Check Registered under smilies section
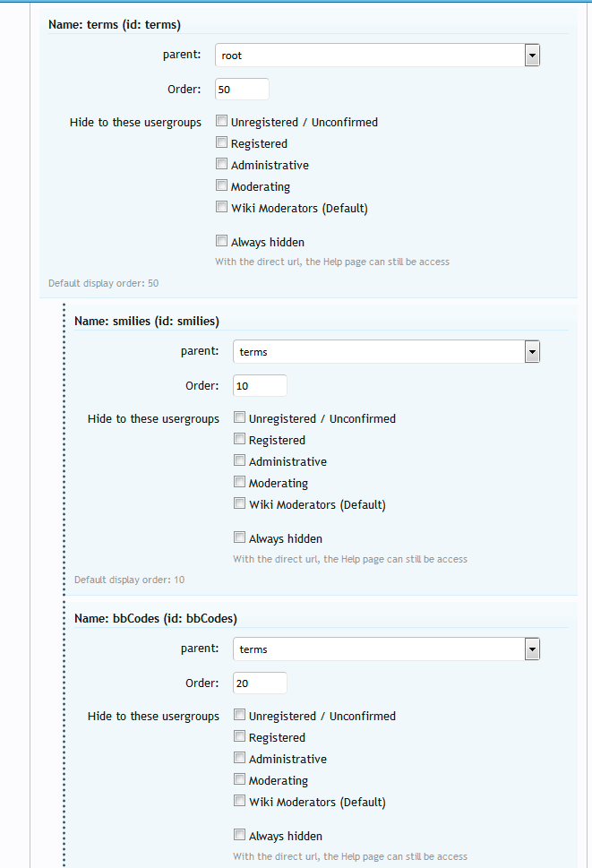The height and width of the screenshot is (868, 592). [239, 439]
